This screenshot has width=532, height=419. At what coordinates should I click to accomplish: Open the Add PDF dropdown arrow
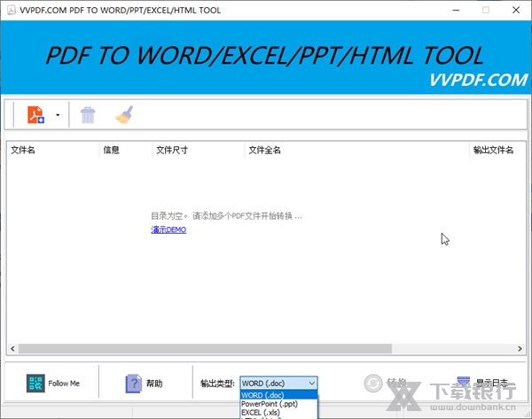tap(58, 115)
